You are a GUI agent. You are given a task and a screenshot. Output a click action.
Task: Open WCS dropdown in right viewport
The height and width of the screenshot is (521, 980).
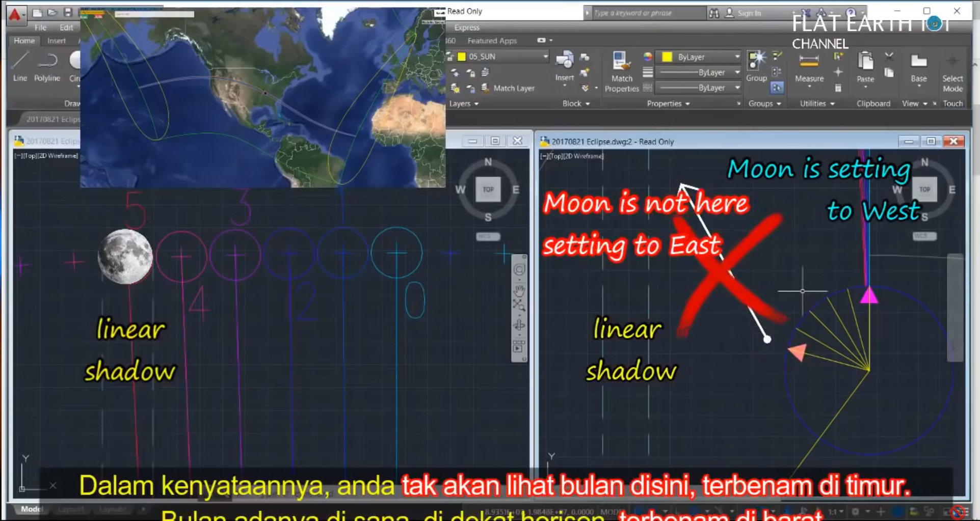pos(924,236)
